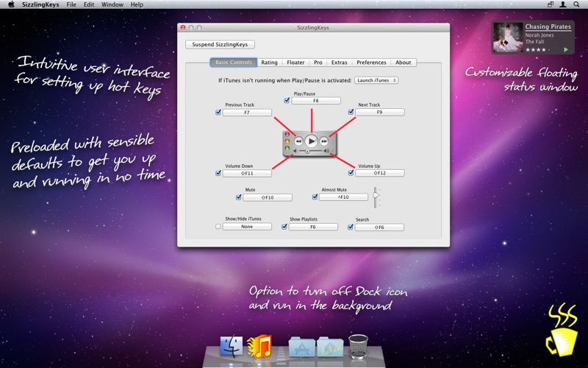Uncheck the Search hotkey checkbox
Viewport: 588px width, 368px height.
point(351,227)
